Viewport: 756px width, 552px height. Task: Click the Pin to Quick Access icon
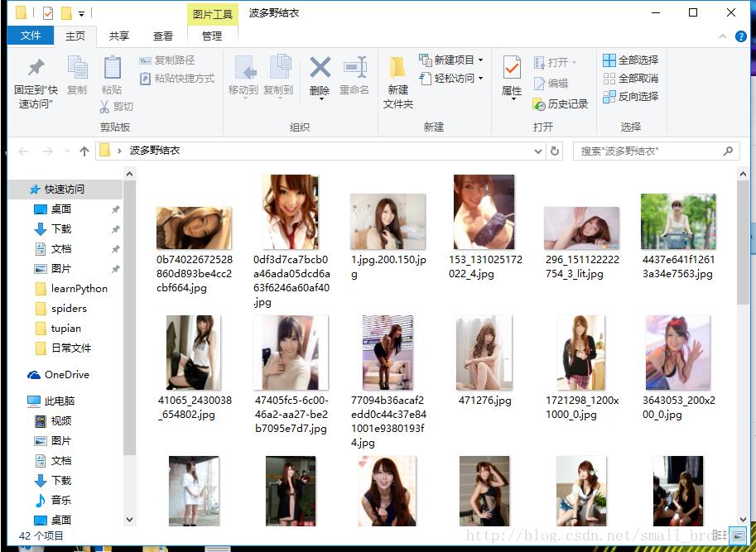coord(36,68)
